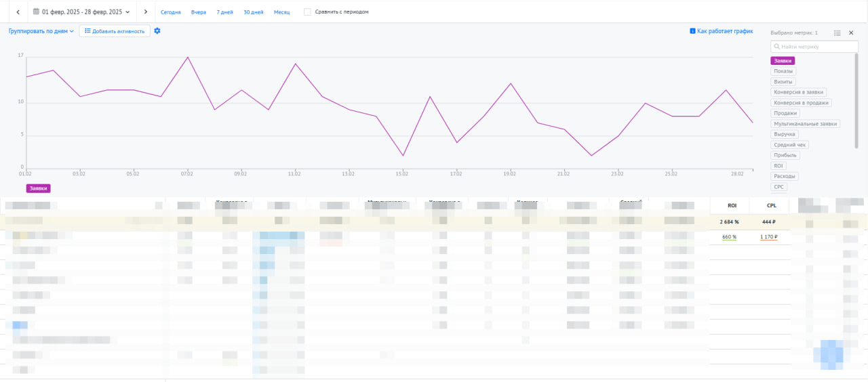Toggle the ROI metric in list
The image size is (868, 382).
coord(778,165)
